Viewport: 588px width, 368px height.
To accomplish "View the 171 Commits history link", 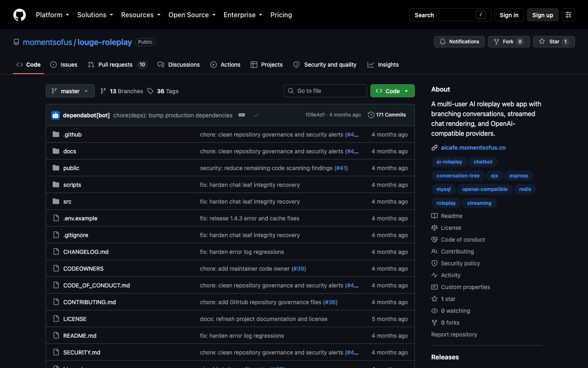I will click(x=387, y=115).
